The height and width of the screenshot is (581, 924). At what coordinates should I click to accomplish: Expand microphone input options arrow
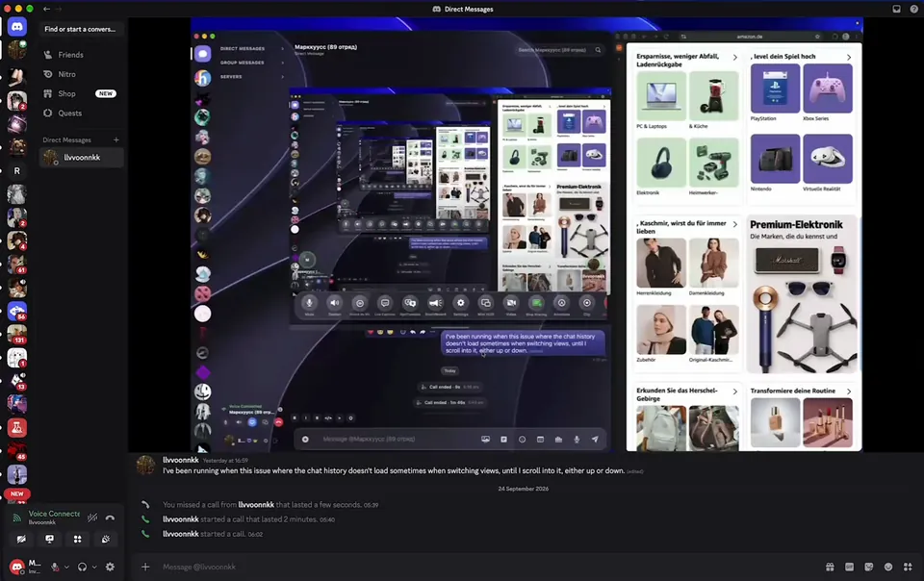pos(66,567)
